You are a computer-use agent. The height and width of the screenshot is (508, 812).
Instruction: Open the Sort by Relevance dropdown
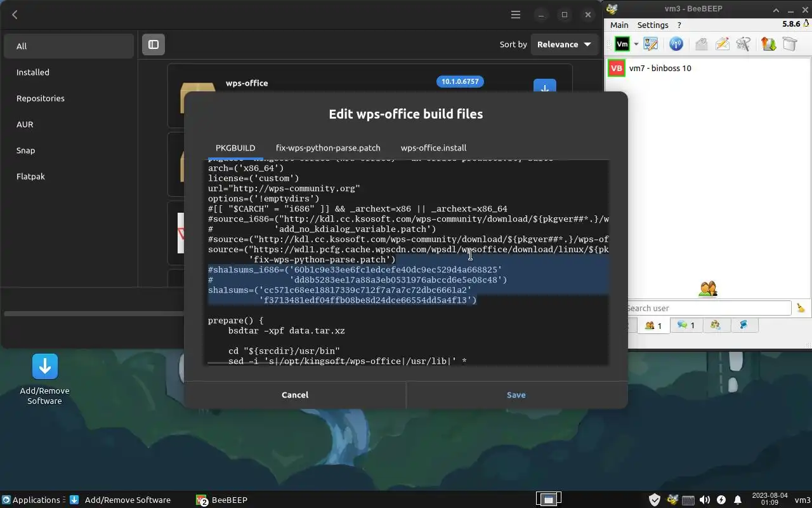[x=564, y=44]
